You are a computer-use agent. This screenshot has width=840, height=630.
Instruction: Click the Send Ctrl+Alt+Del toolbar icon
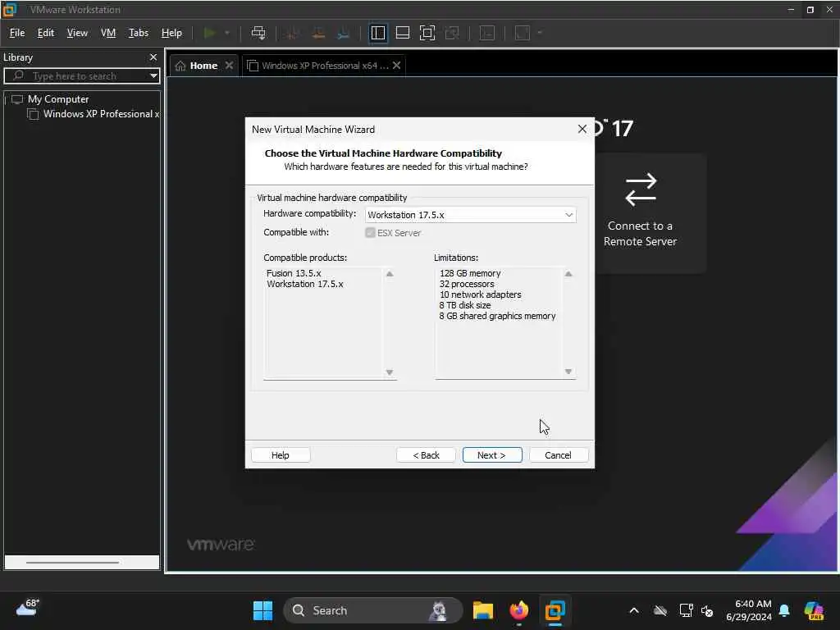coord(258,33)
